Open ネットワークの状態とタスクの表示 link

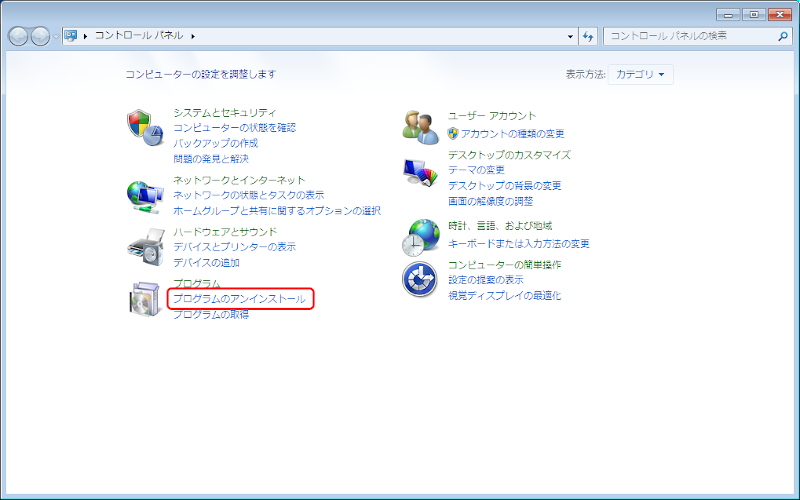pyautogui.click(x=248, y=195)
